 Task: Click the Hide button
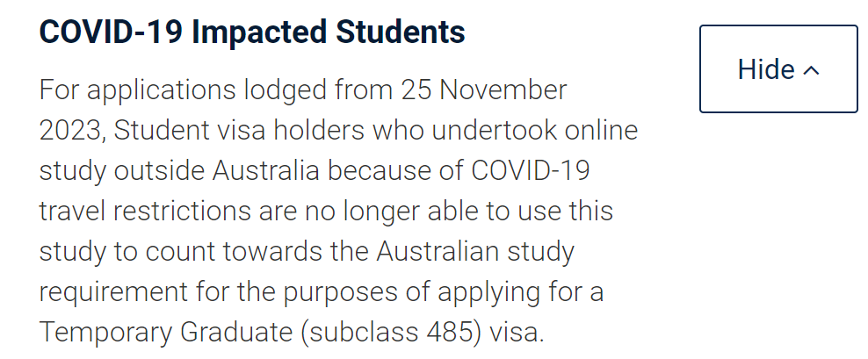[778, 69]
